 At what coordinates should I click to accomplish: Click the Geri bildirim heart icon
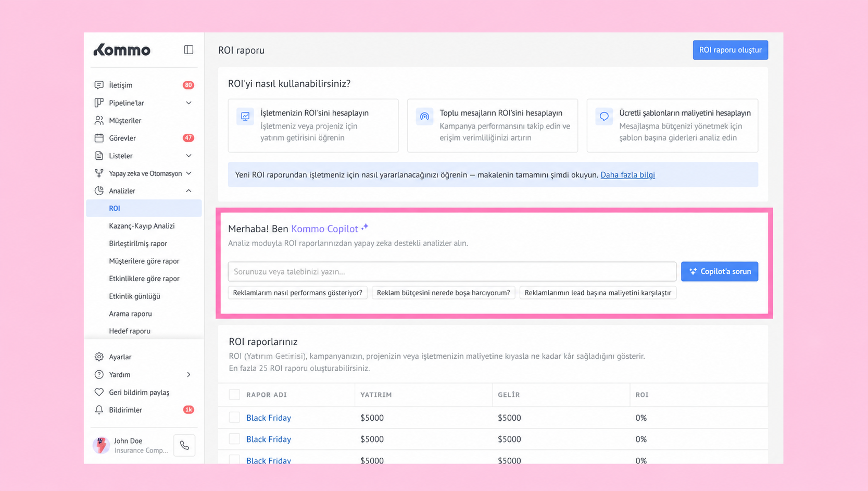pos(99,392)
